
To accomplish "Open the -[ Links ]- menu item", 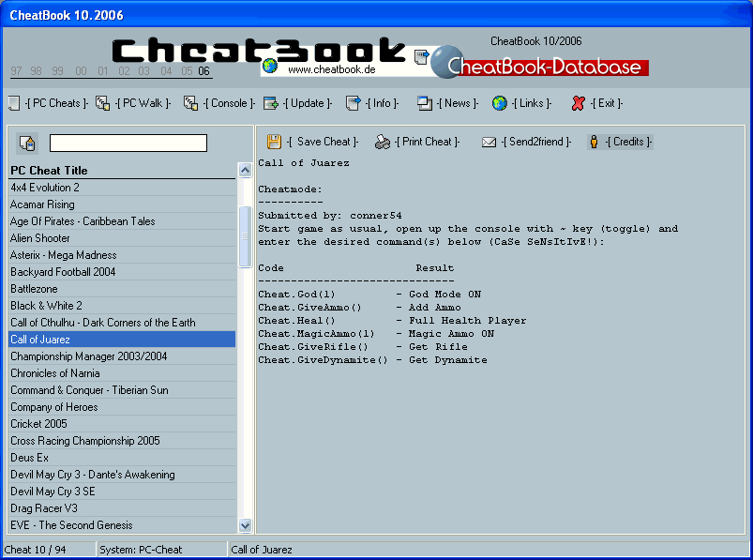I will point(532,103).
